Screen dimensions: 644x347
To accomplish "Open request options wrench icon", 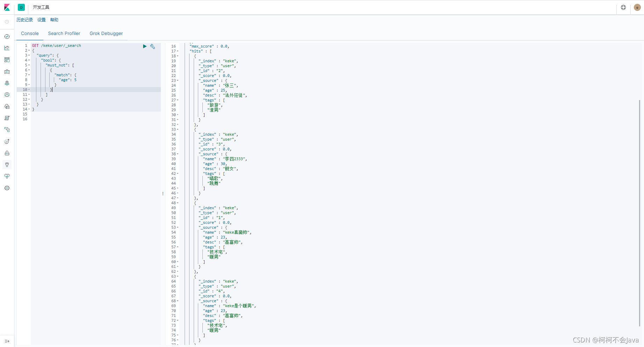I will tap(153, 46).
